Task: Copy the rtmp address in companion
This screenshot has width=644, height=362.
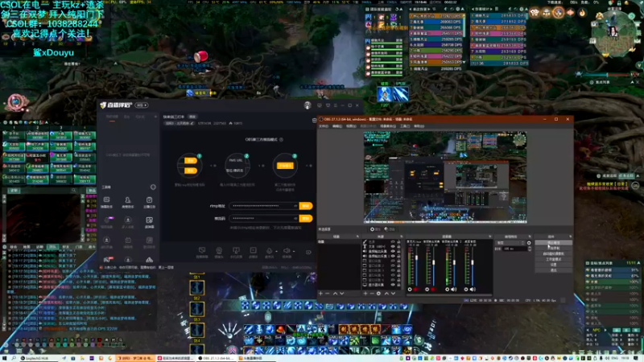Action: click(306, 206)
